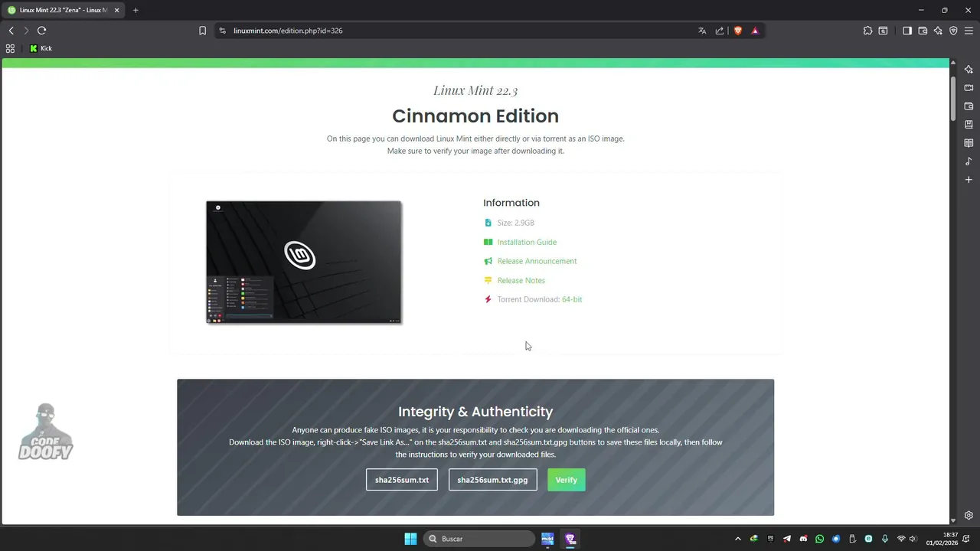980x551 pixels.
Task: Click the page vertical scrollbar thumb
Action: (x=953, y=98)
